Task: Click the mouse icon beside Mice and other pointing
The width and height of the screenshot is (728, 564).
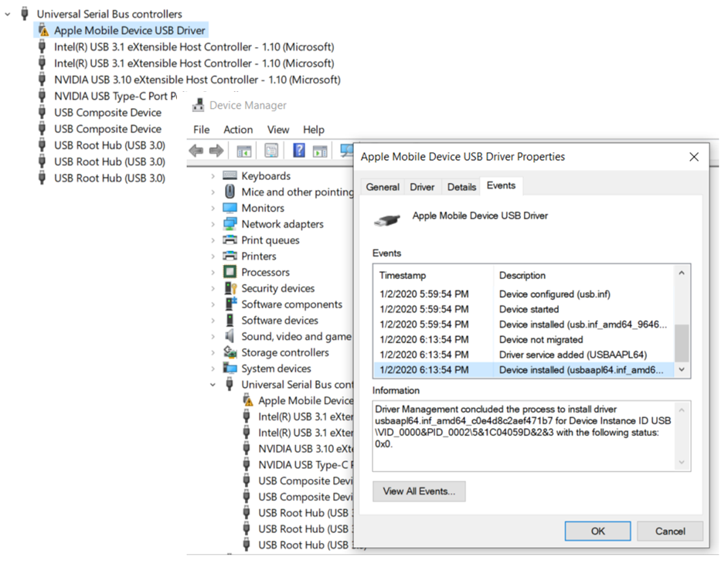Action: click(230, 192)
